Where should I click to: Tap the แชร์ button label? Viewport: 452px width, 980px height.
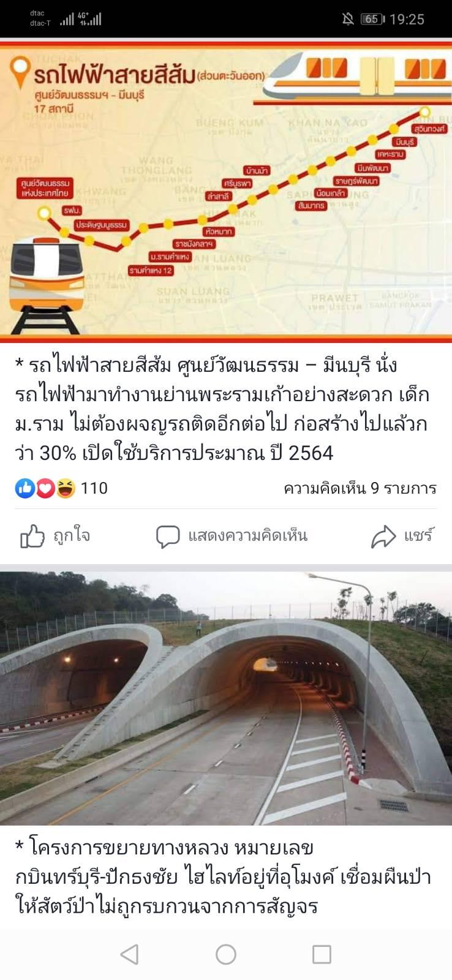pyautogui.click(x=419, y=536)
